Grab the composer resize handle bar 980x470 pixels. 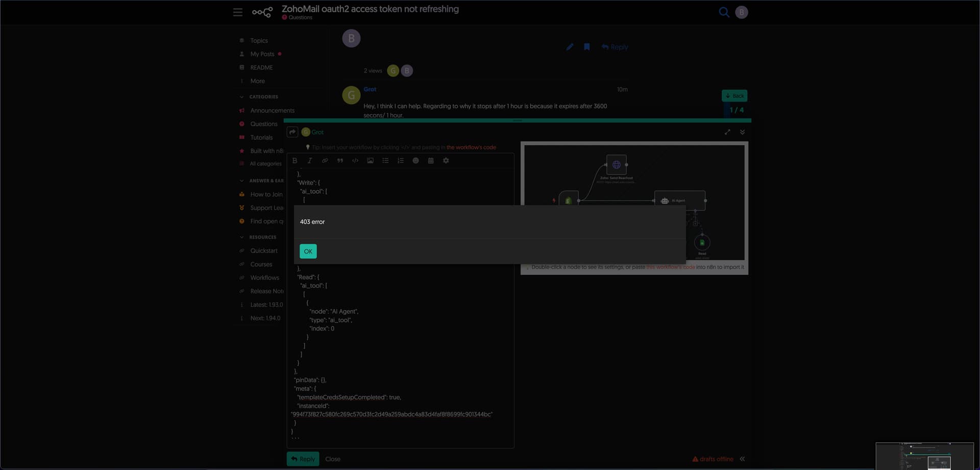[x=517, y=121]
